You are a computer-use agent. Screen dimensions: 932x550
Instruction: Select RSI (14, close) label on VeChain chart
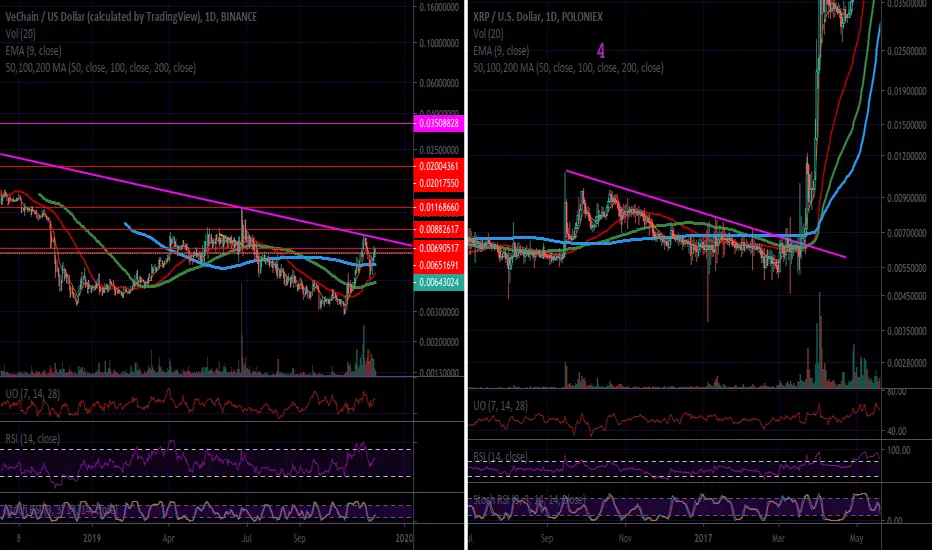(33, 439)
